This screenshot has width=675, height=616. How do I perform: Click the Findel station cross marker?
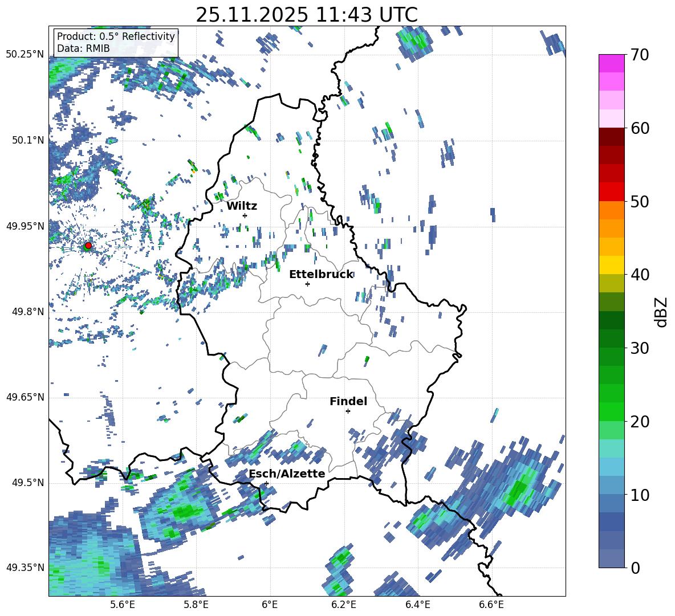(x=348, y=411)
